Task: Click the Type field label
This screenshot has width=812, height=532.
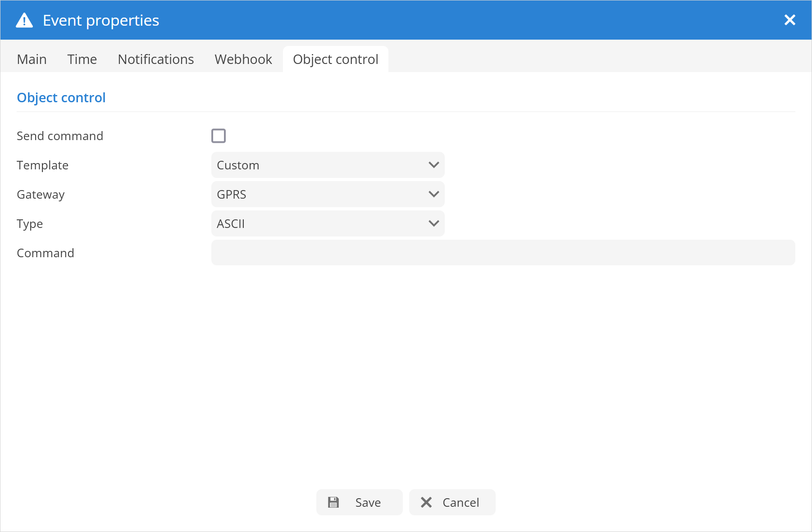Action: click(30, 224)
